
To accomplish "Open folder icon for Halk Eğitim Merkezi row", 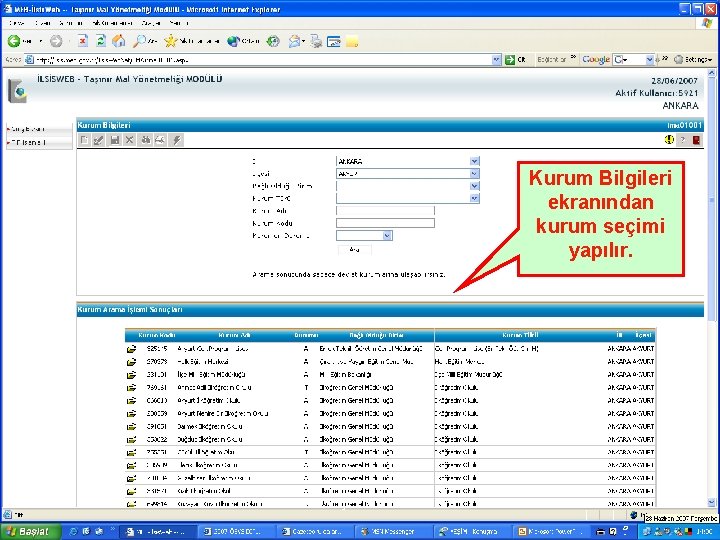I will (x=131, y=362).
